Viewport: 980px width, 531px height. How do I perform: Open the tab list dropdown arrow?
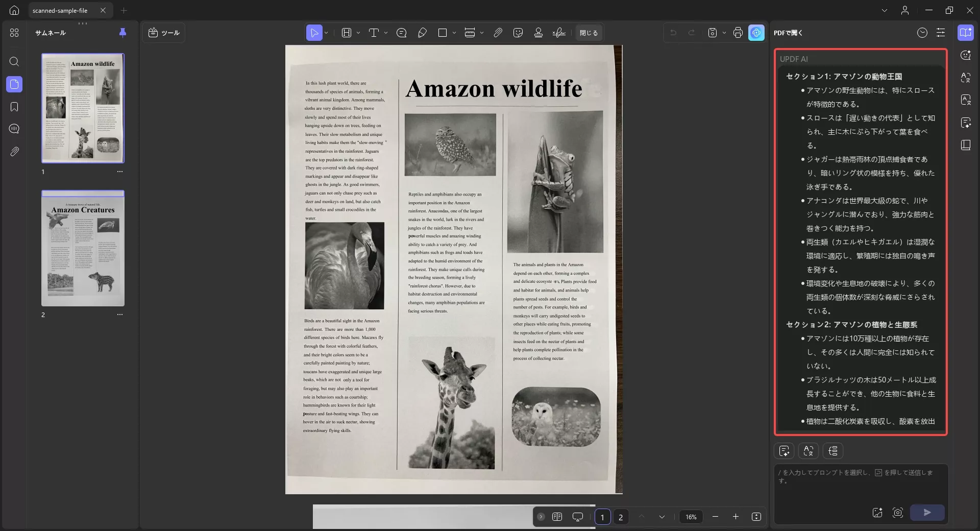click(x=885, y=10)
